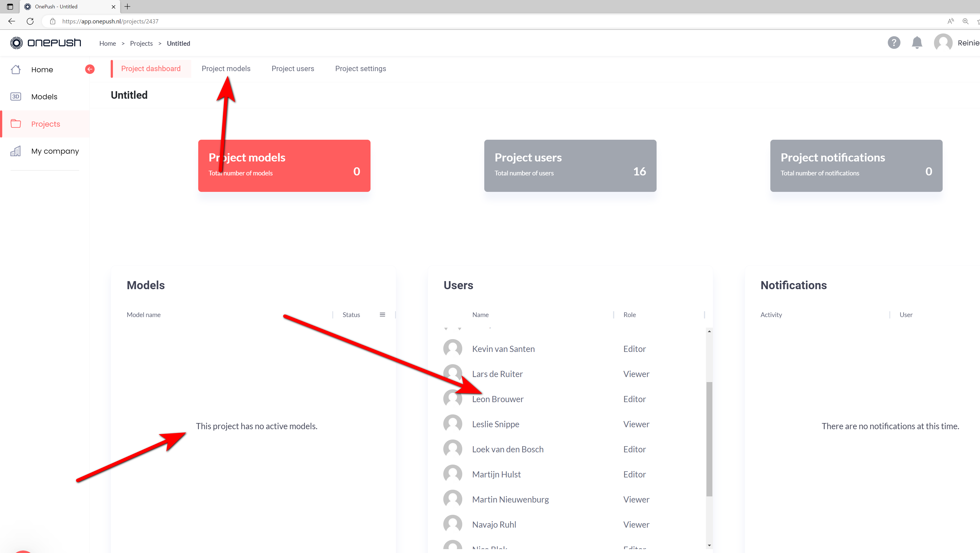Click Navajo Ruhl's Viewer role

[x=636, y=525]
